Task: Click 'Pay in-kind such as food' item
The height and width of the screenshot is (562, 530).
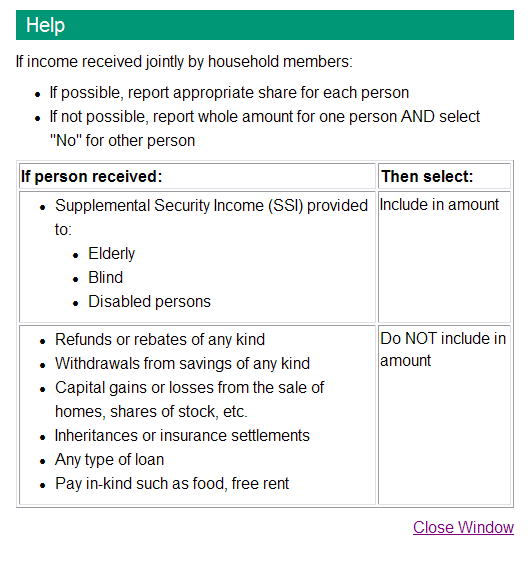Action: (x=172, y=484)
